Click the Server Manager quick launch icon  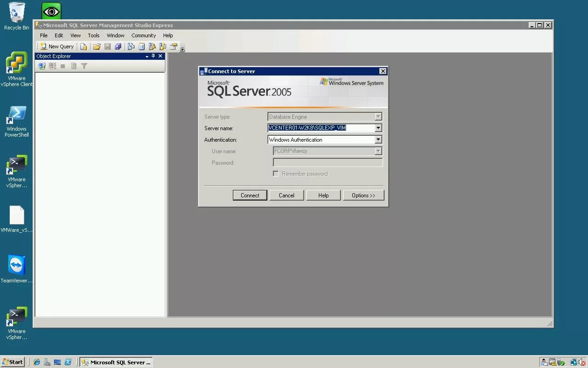tap(47, 362)
